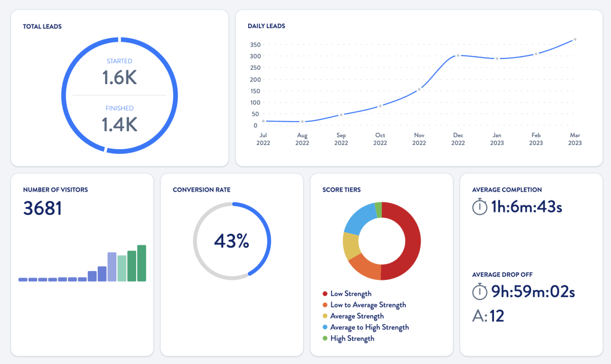Click the "1h:6m:43s" completion time
The image size is (611, 364).
527,206
